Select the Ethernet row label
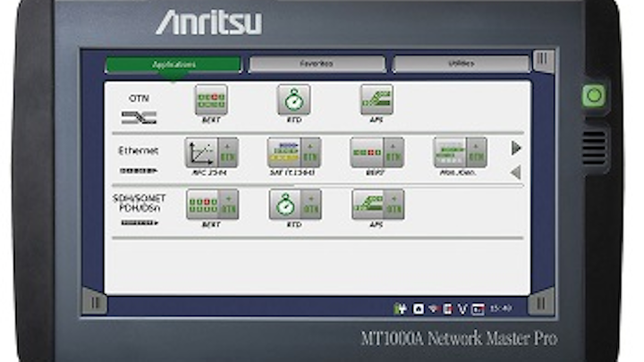 coord(139,151)
